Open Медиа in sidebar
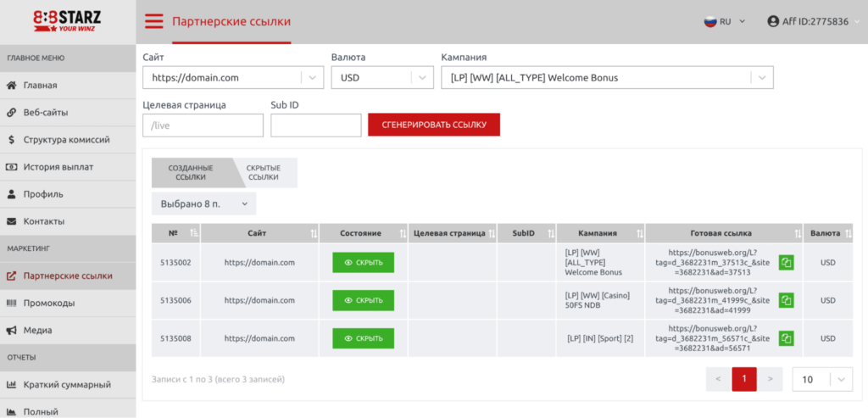 pos(68,330)
